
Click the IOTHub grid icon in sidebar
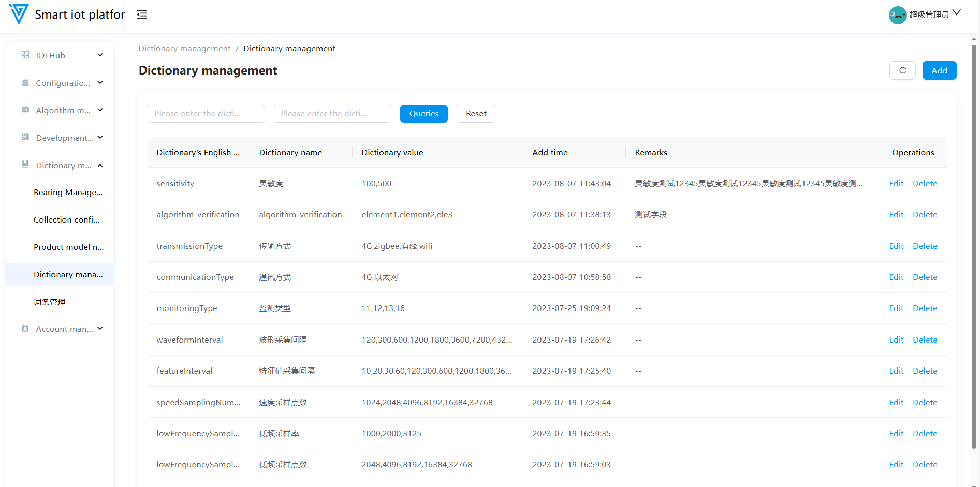[x=25, y=55]
